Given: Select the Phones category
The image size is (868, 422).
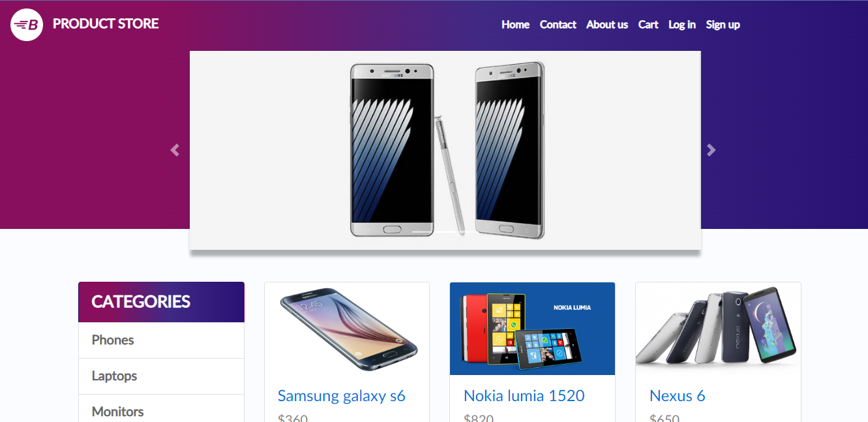Looking at the screenshot, I should pyautogui.click(x=161, y=340).
